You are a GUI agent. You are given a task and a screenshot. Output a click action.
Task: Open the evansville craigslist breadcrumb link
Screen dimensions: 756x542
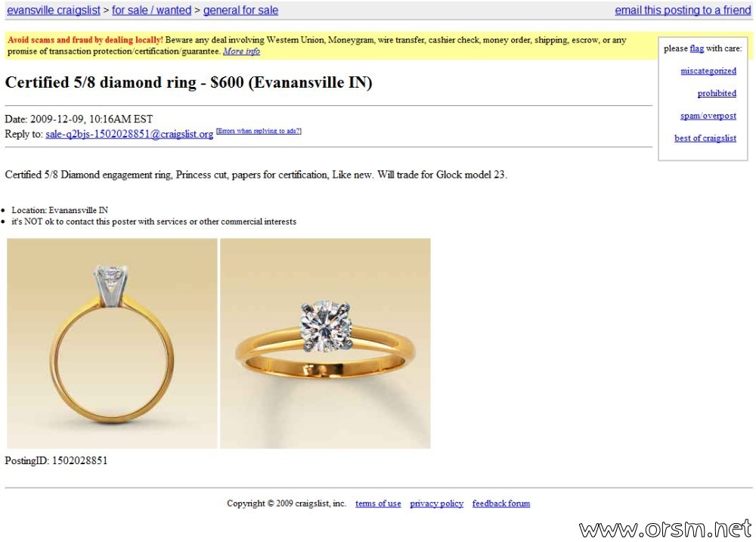(x=54, y=10)
